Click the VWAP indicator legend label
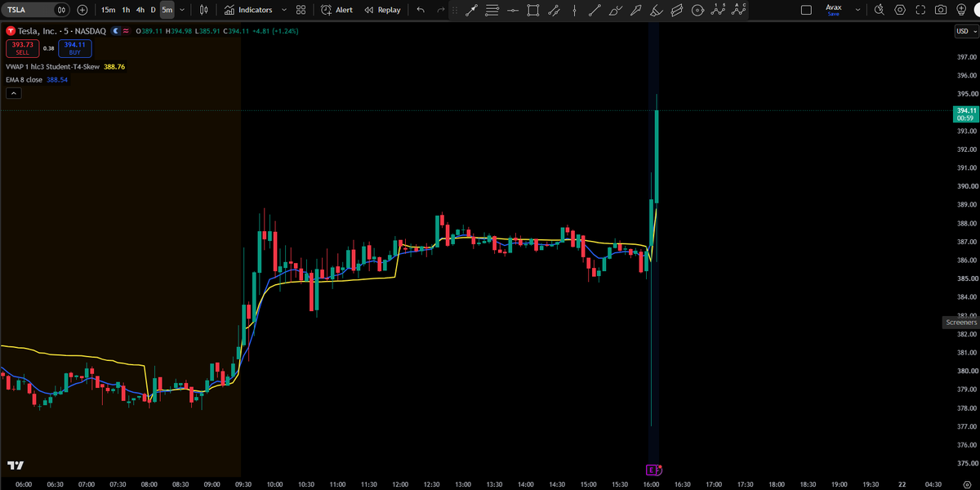This screenshot has width=980, height=490. 52,67
